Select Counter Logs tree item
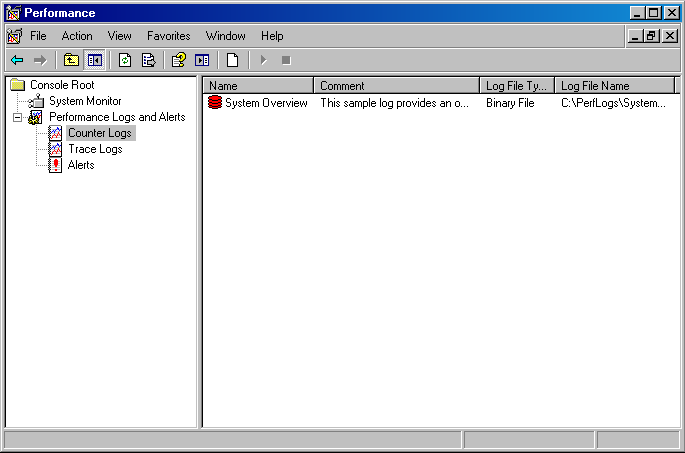The height and width of the screenshot is (453, 685). pyautogui.click(x=100, y=133)
